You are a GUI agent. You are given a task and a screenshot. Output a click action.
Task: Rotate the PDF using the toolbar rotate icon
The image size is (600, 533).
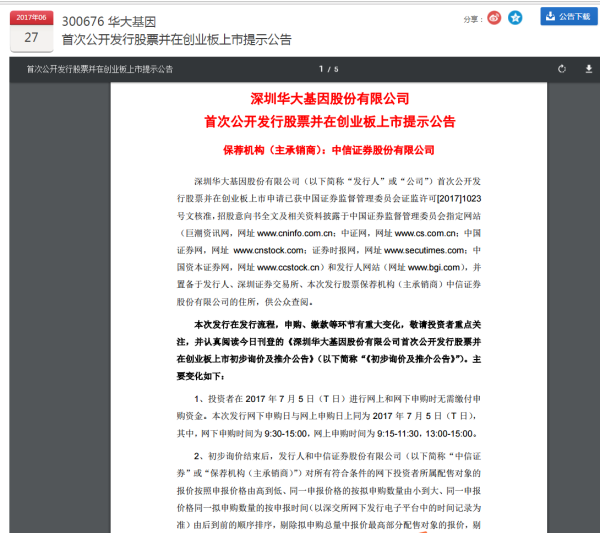pos(562,69)
